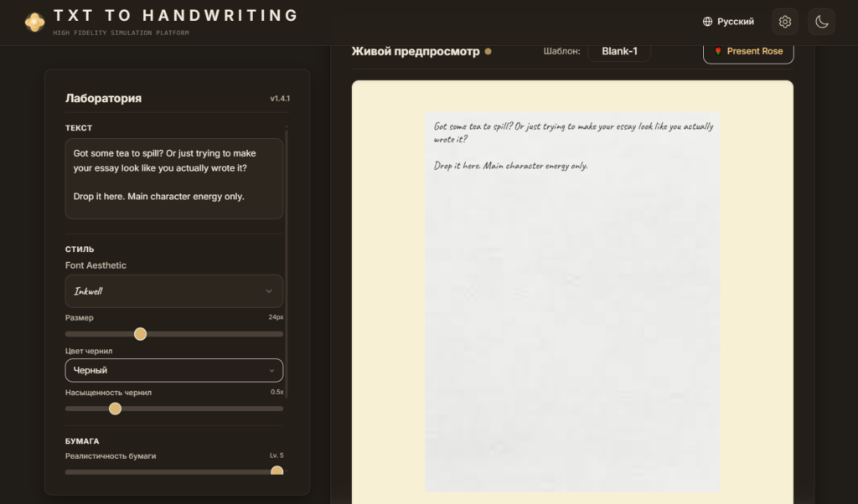Viewport: 858px width, 504px height.
Task: Click the Реалистичность бумаги slider handle
Action: 277,471
